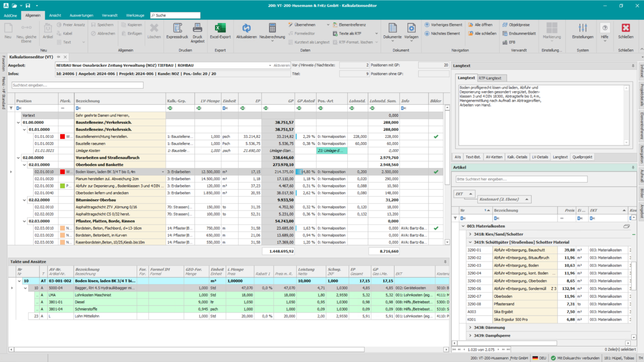The height and width of the screenshot is (362, 644).
Task: Open the Neuberechnung dropdown
Action: click(x=272, y=41)
